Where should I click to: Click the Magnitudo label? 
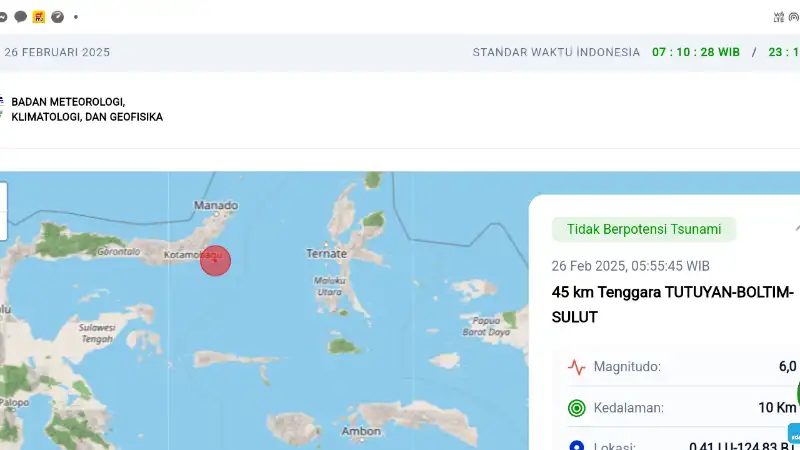pos(627,367)
